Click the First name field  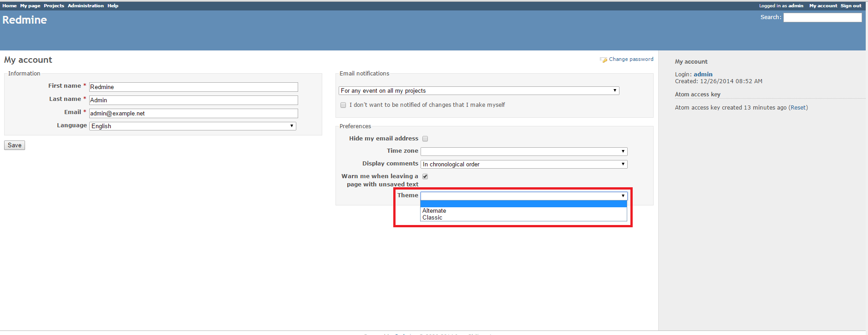pos(193,87)
